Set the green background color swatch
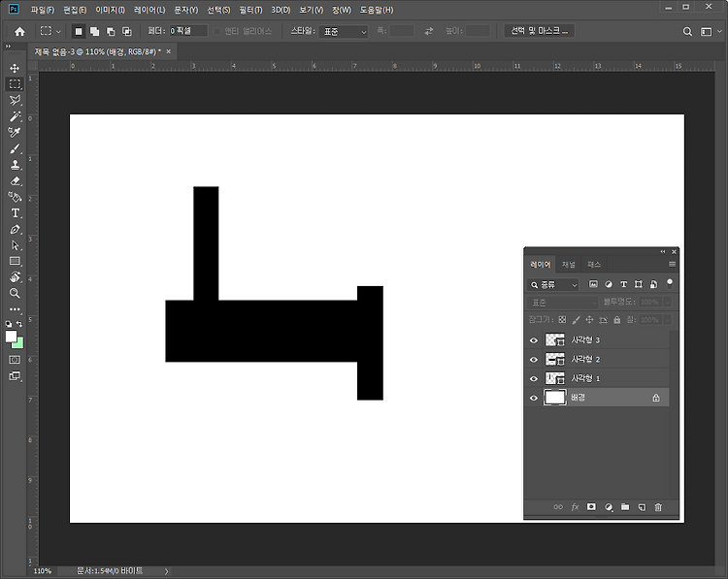 19,344
